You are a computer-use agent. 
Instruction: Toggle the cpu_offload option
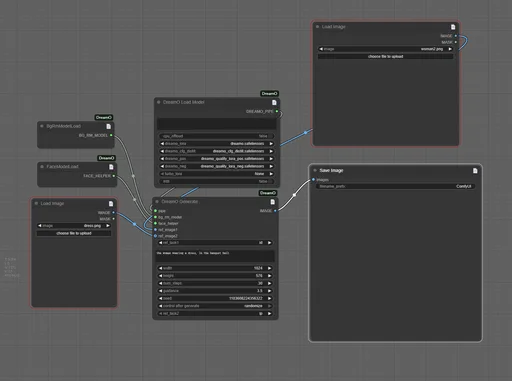216,136
